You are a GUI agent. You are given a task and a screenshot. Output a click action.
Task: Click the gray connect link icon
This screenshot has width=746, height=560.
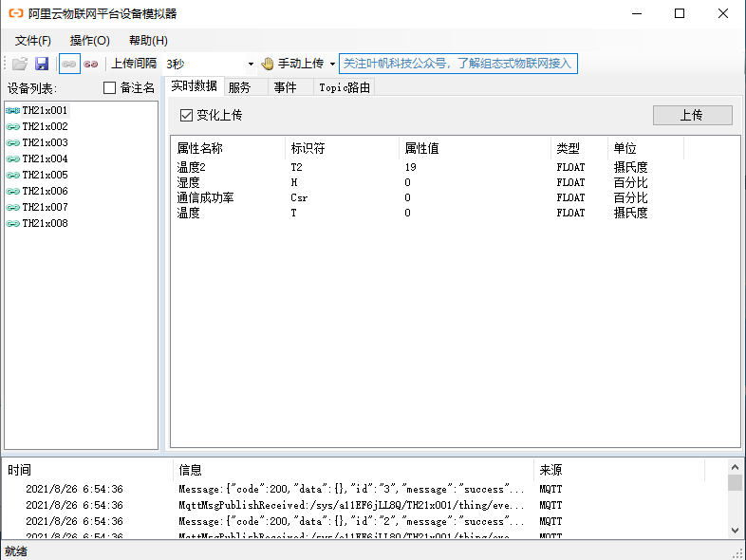69,64
